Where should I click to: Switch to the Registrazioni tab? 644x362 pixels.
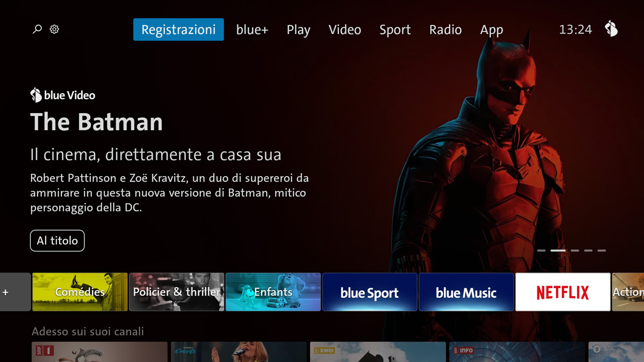pos(179,30)
